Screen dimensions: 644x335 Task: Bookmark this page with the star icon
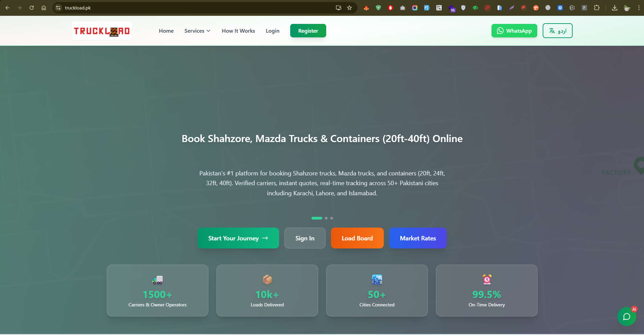(349, 8)
